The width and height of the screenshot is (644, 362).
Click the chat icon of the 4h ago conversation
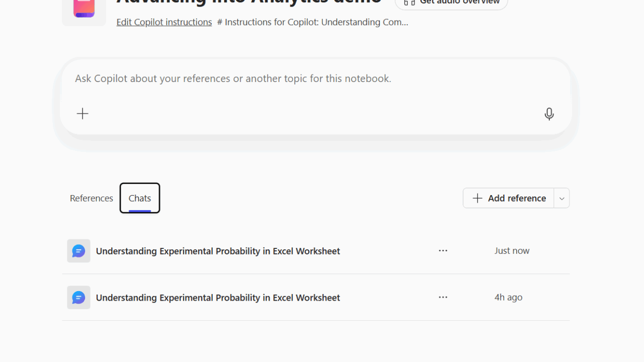(x=78, y=298)
